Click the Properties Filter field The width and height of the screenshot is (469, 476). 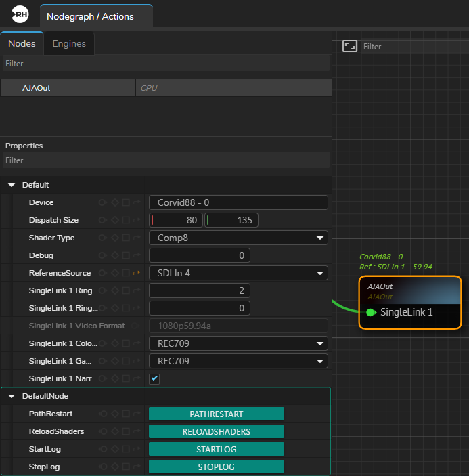[166, 160]
